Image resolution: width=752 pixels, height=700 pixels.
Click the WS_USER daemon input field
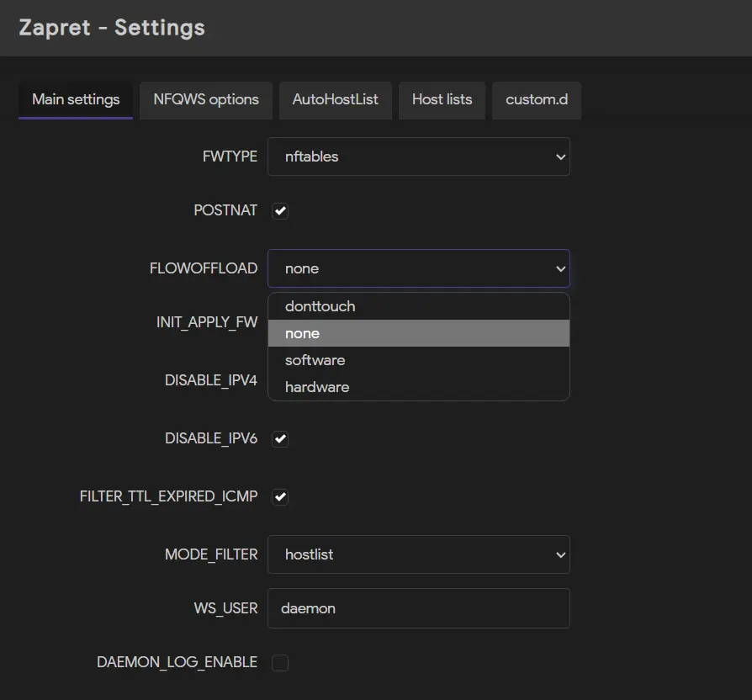tap(419, 608)
